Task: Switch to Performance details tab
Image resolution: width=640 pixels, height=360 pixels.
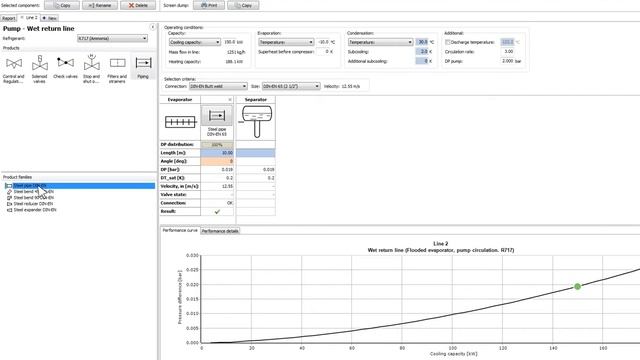Action: (x=220, y=231)
